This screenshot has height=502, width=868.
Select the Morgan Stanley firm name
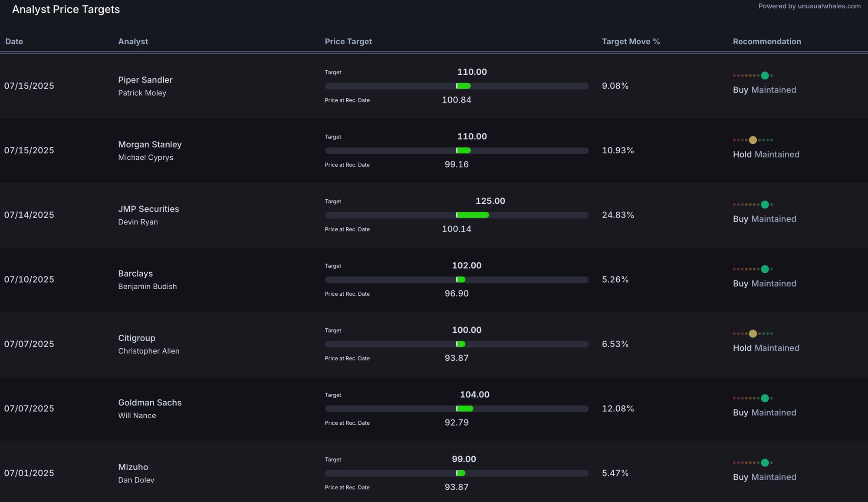[150, 145]
